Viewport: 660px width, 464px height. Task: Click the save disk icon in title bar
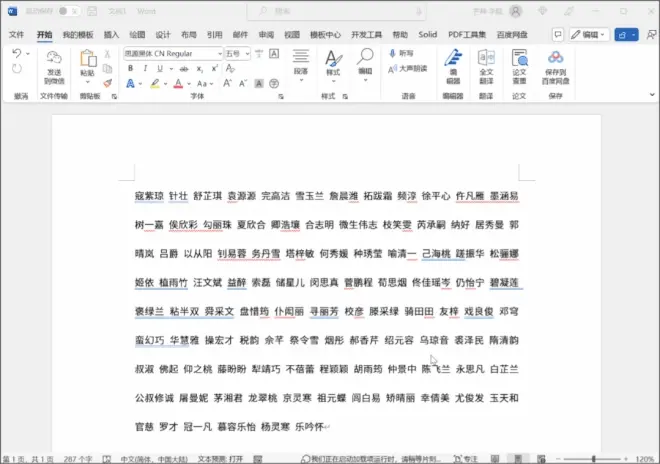92,11
